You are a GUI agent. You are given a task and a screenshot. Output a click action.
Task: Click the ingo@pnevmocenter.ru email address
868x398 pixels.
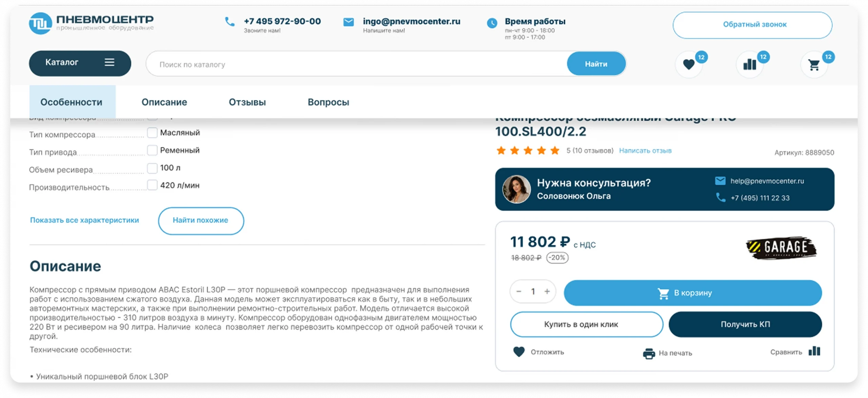click(x=411, y=21)
